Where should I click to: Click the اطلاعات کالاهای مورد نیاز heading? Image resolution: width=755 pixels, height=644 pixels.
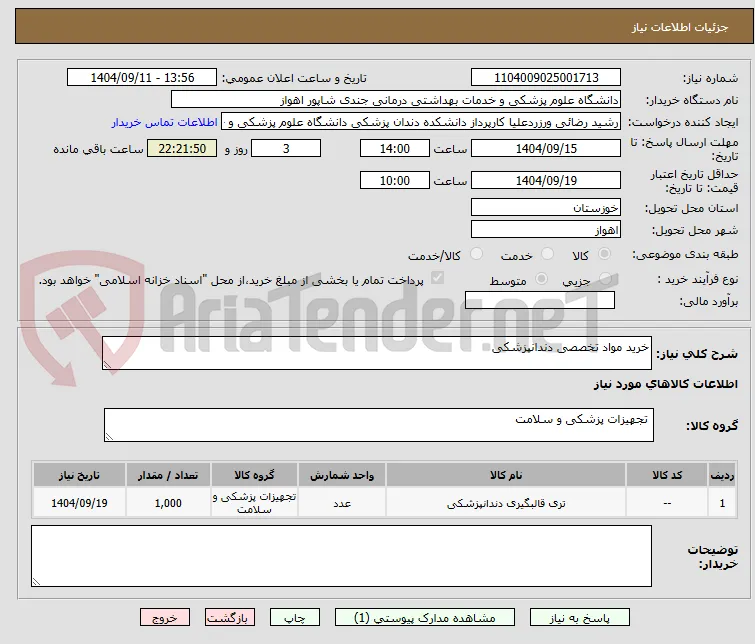coord(665,384)
